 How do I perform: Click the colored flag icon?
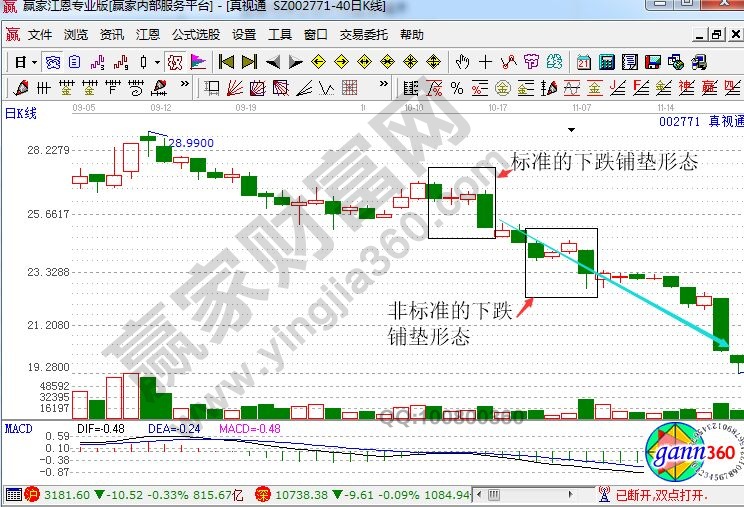(198, 62)
